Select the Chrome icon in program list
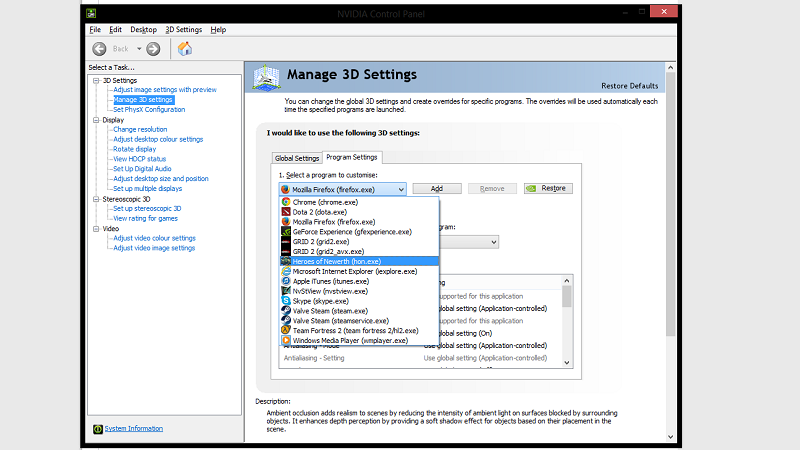 [x=286, y=202]
